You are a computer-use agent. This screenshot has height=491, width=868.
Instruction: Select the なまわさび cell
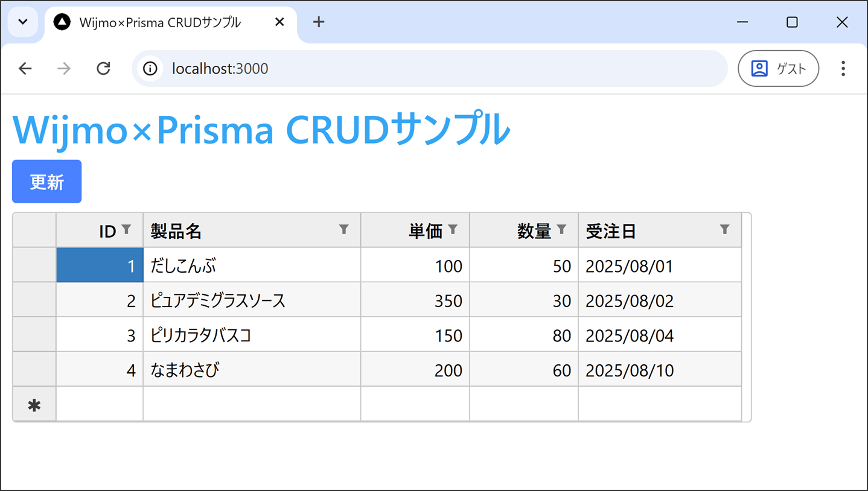(x=252, y=369)
